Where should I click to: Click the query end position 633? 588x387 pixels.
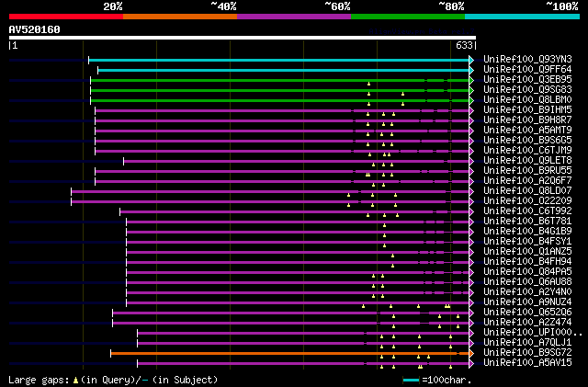(464, 45)
